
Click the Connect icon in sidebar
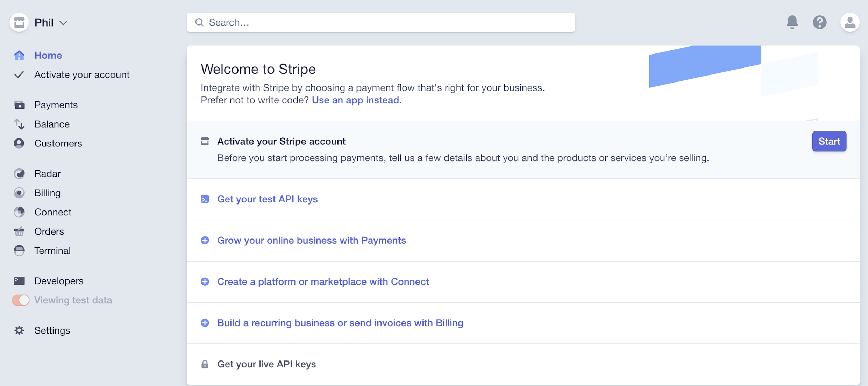19,212
